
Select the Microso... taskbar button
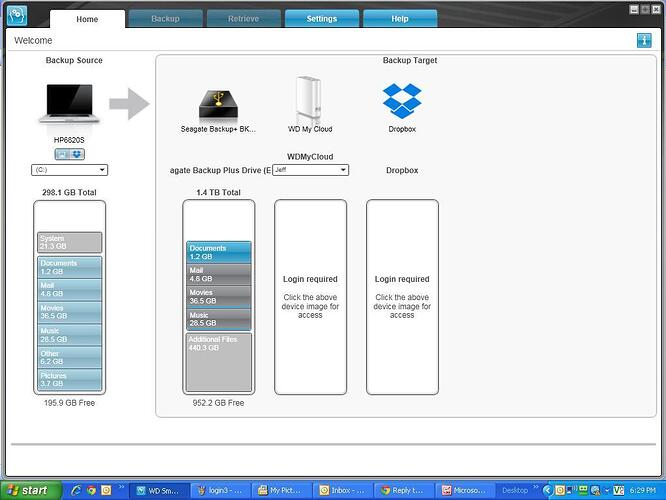click(465, 491)
